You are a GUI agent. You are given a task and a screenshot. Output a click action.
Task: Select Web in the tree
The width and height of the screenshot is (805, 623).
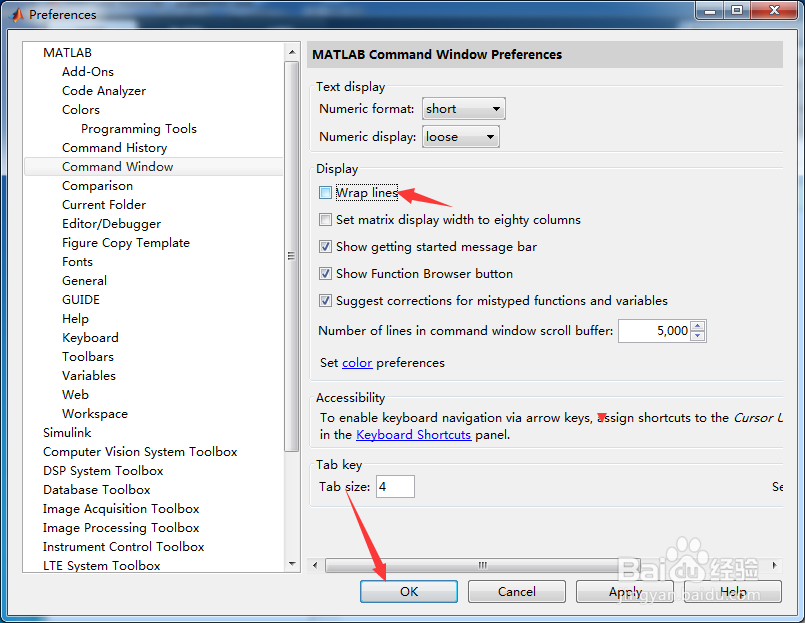click(75, 395)
